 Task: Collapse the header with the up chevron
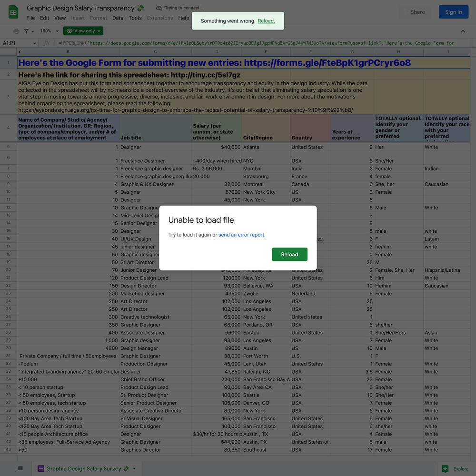click(x=463, y=31)
